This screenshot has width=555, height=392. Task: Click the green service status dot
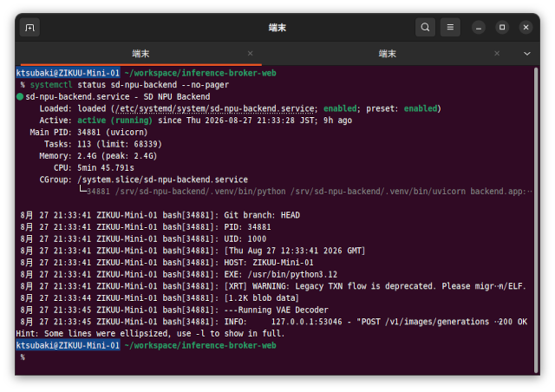[x=20, y=96]
